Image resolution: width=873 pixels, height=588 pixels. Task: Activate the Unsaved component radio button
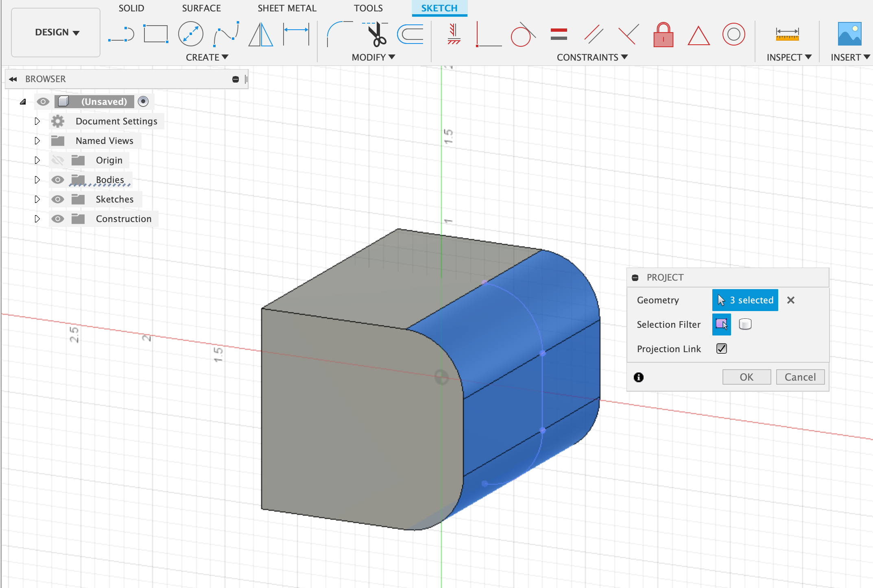pos(143,101)
